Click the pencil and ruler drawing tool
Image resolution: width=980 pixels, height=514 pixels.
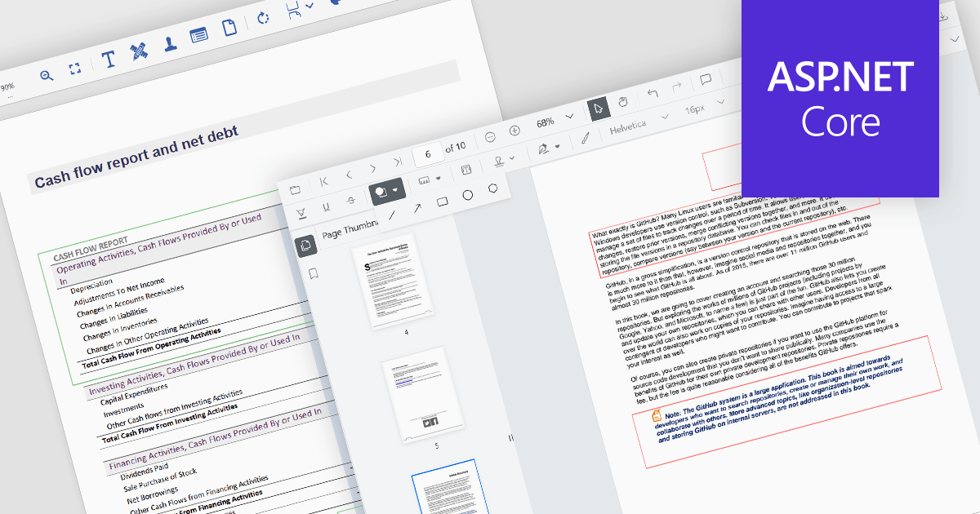(x=140, y=51)
